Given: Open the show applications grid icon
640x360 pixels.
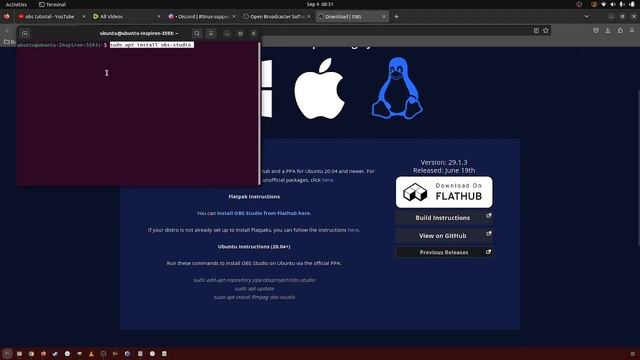Looking at the screenshot, I should pyautogui.click(x=633, y=353).
